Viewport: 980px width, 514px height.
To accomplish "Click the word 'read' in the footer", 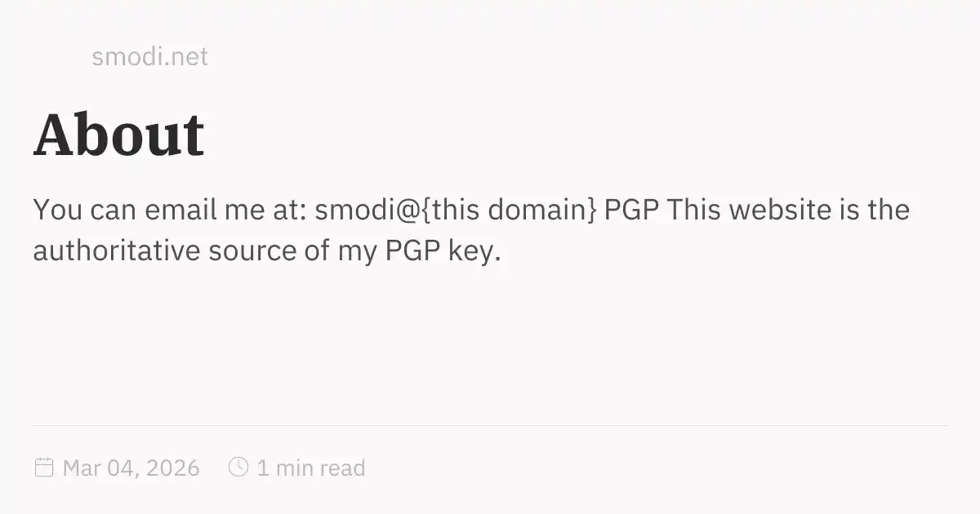I will click(x=342, y=468).
